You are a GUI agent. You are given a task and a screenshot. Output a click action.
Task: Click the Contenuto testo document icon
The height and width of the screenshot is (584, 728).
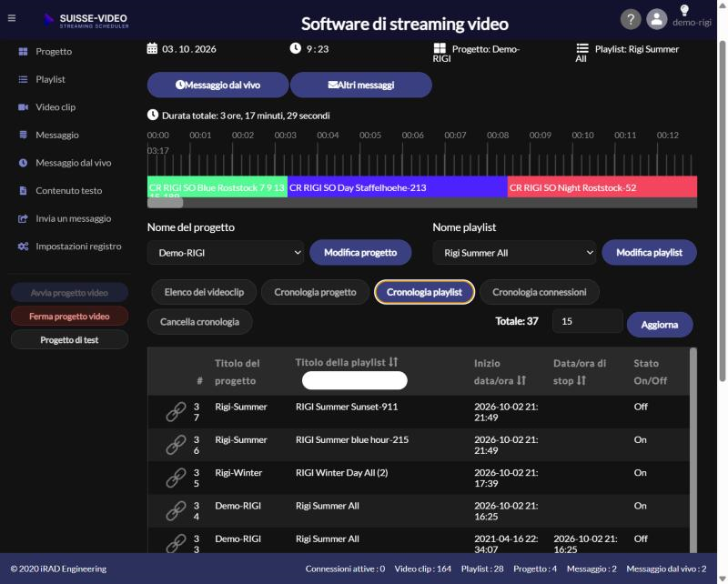tap(23, 191)
